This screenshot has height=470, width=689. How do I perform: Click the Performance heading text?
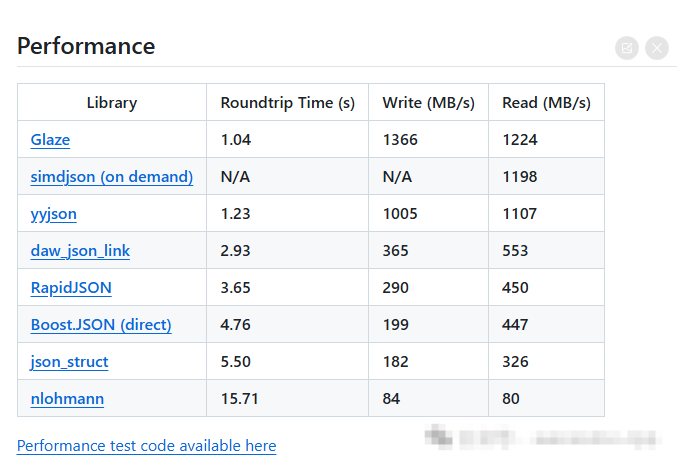(x=86, y=46)
